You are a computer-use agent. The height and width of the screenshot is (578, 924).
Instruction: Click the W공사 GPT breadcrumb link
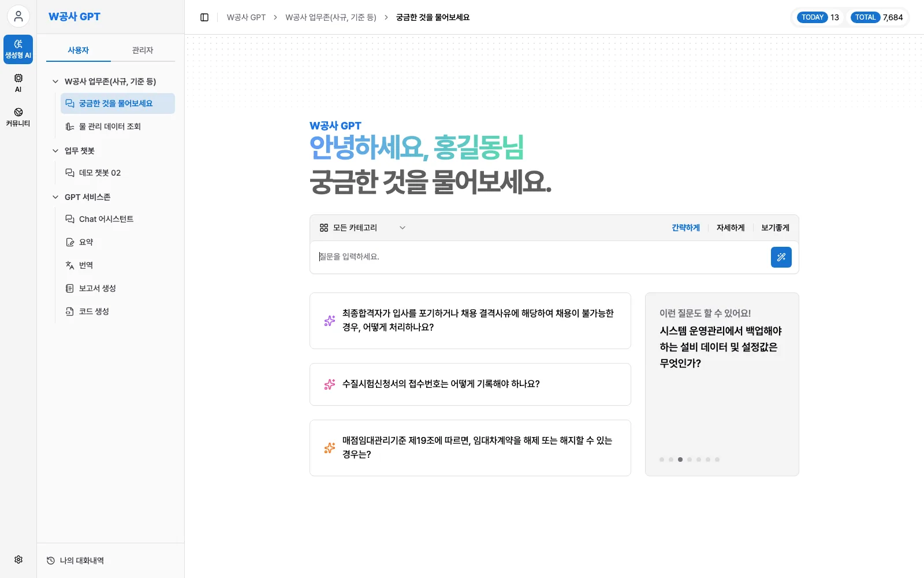[x=246, y=17]
